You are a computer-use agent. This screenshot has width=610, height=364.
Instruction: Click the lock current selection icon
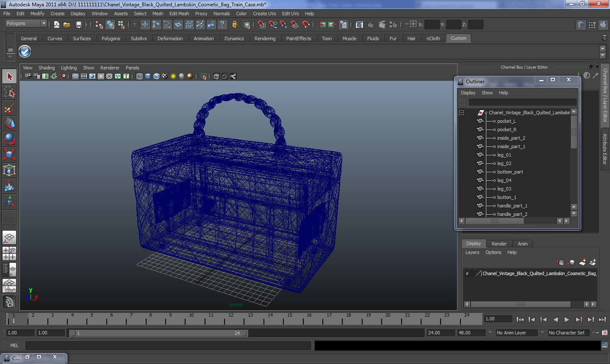pos(234,25)
